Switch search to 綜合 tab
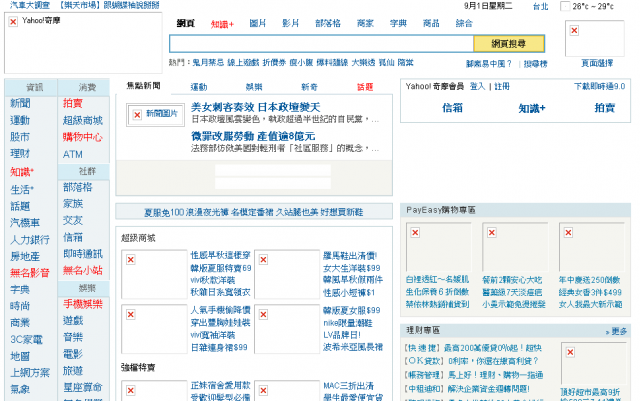This screenshot has width=640, height=401. [464, 23]
